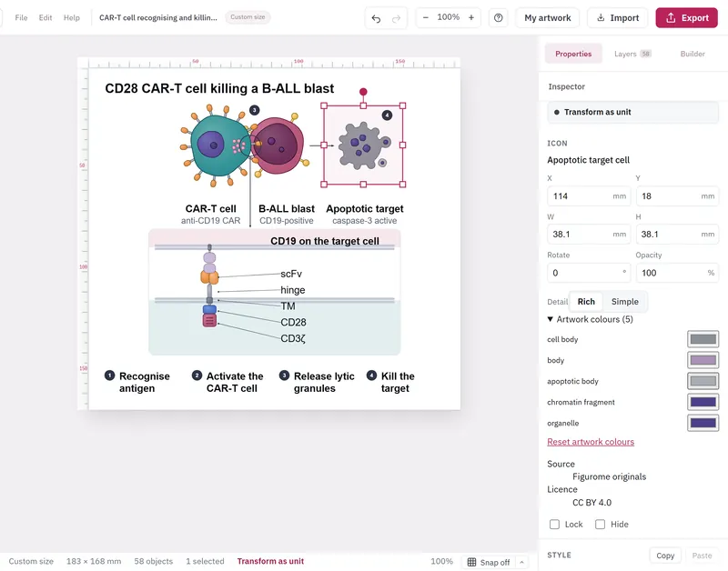This screenshot has height=571, width=728.
Task: Open the chromatin fragment colour swatch
Action: (x=703, y=402)
